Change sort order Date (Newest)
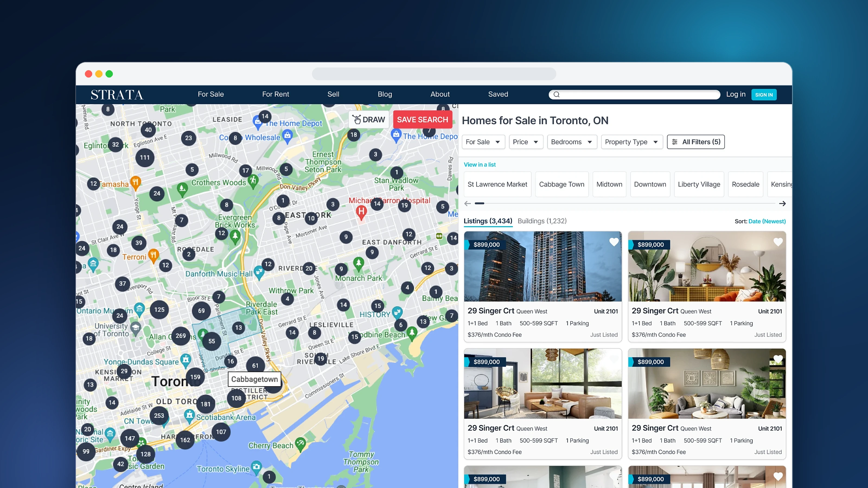This screenshot has width=868, height=488. 767,221
